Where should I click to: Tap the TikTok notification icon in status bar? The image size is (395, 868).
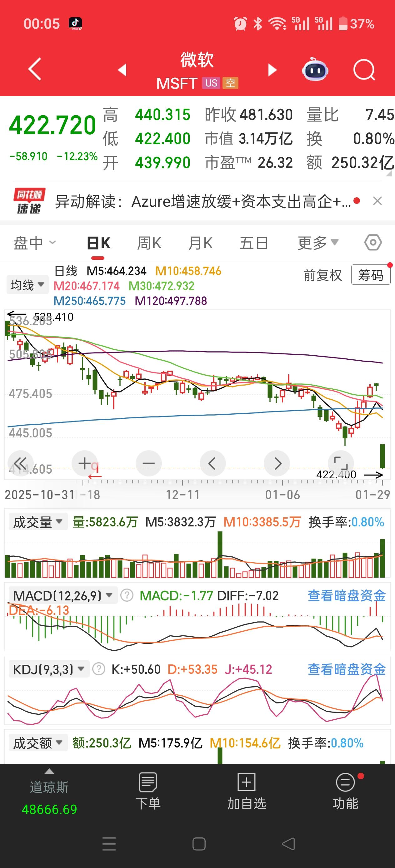75,24
